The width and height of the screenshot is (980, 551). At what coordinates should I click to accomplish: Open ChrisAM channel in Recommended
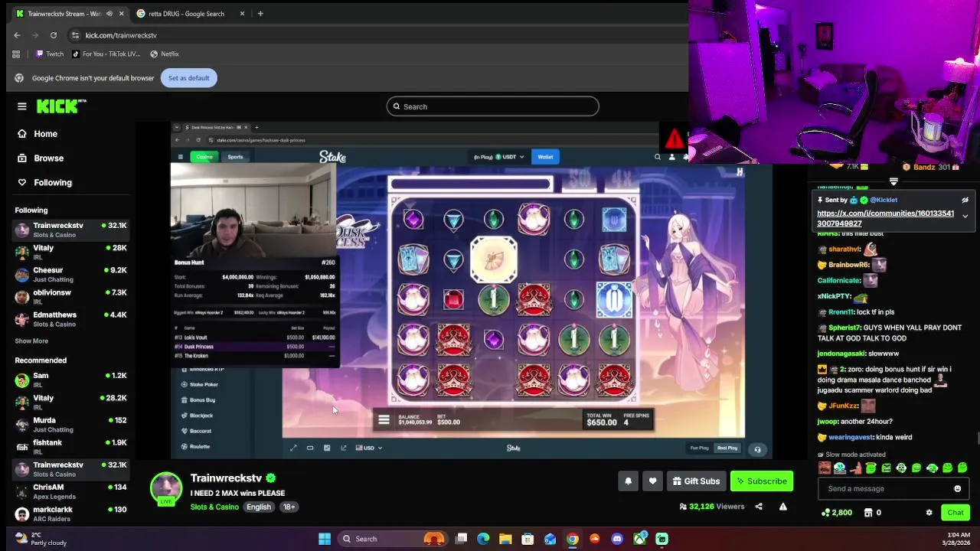(70, 491)
